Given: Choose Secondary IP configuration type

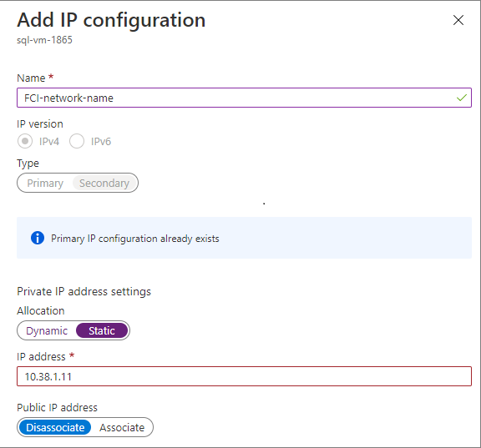Looking at the screenshot, I should coord(104,183).
